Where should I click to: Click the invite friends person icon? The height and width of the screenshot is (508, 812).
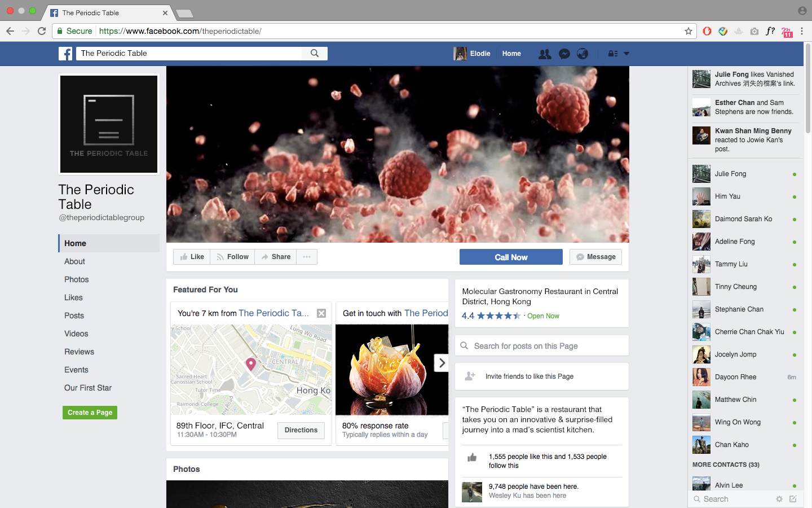[x=470, y=376]
